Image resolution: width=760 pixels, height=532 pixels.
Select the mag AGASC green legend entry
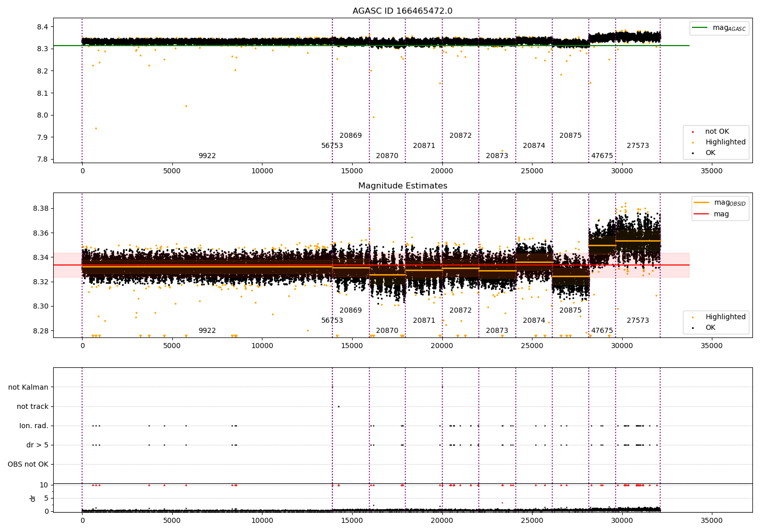pos(719,28)
